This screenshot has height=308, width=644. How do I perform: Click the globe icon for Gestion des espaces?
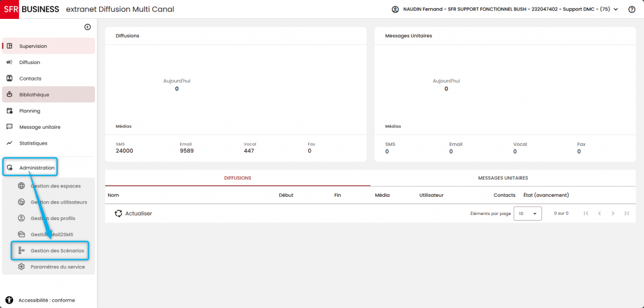[x=21, y=185]
